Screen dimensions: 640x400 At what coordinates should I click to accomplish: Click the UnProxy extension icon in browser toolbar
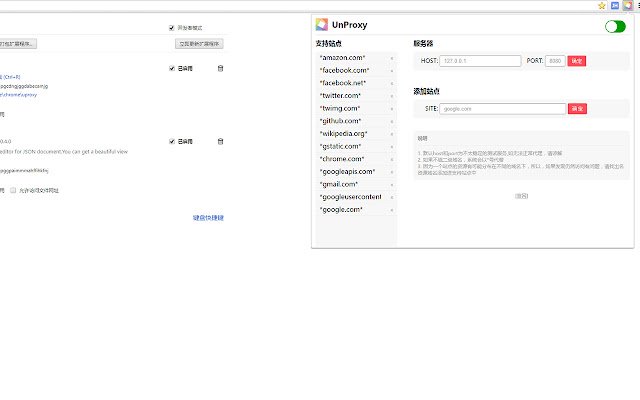coord(627,6)
